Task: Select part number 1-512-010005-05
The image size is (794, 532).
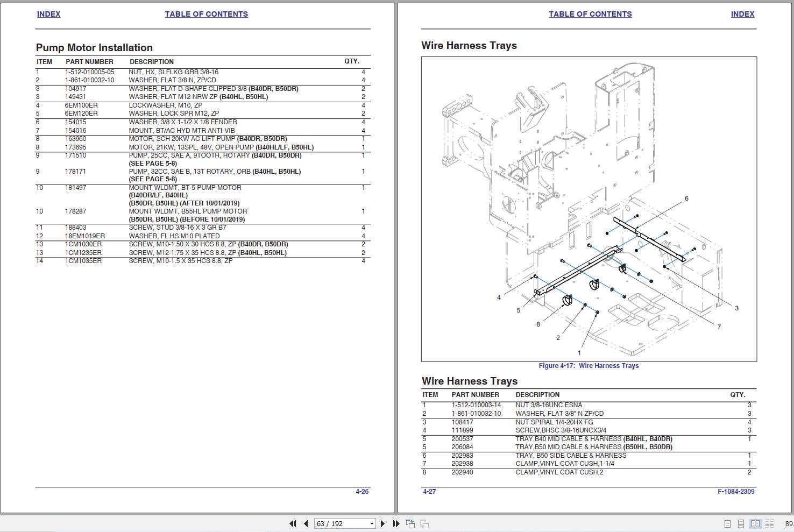Action: [89, 72]
